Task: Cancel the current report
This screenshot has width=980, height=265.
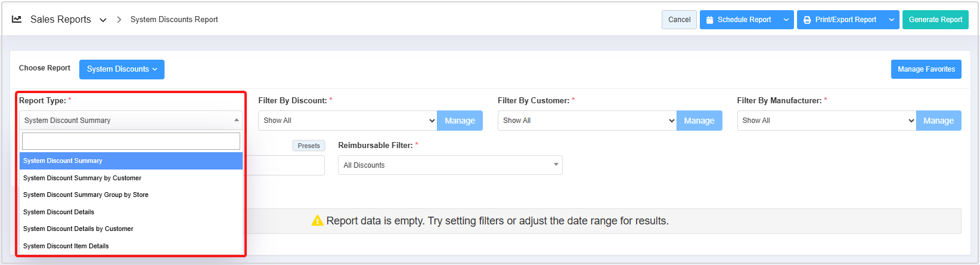Action: coord(679,20)
